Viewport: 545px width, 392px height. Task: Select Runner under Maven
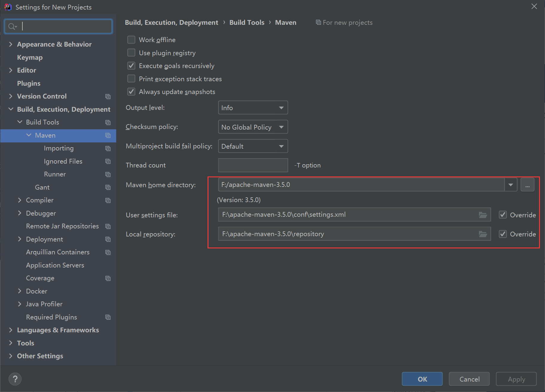click(x=55, y=174)
